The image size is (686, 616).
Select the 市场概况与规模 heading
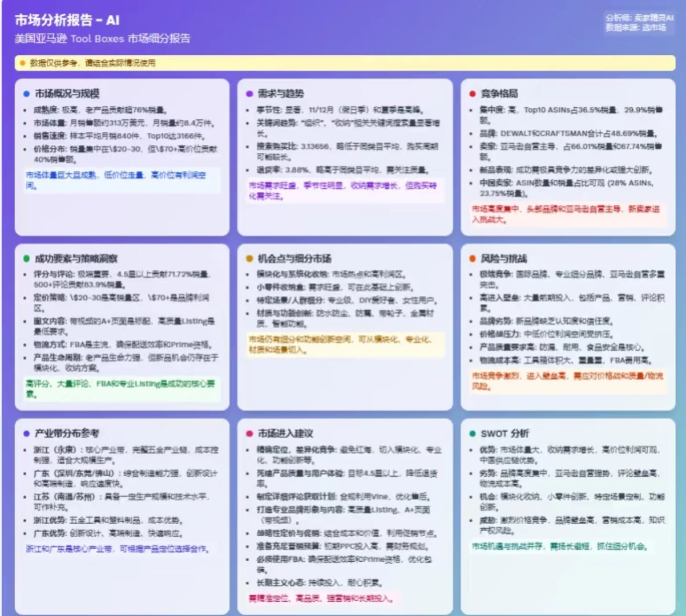[x=67, y=94]
